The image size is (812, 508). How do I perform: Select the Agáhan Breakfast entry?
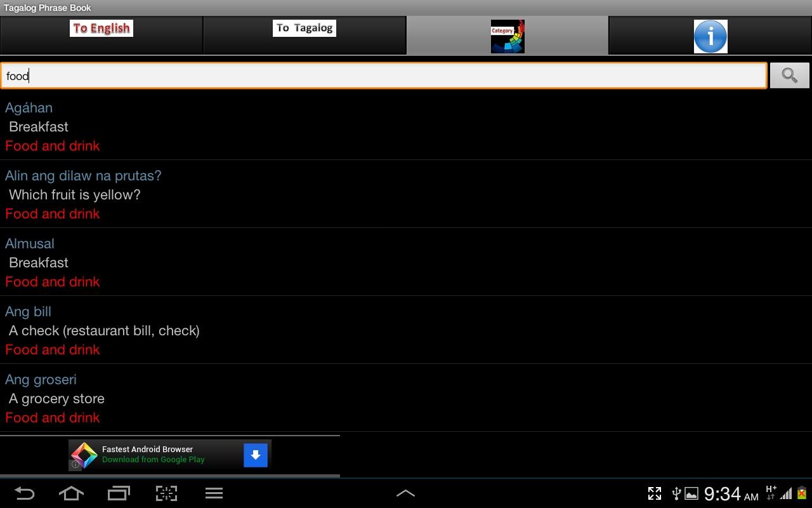(406, 126)
